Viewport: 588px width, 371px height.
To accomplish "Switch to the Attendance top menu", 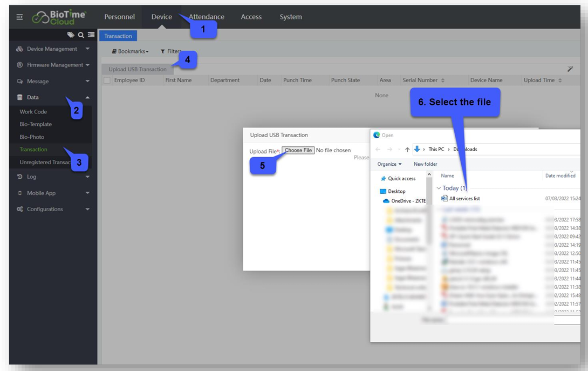I will coord(207,17).
